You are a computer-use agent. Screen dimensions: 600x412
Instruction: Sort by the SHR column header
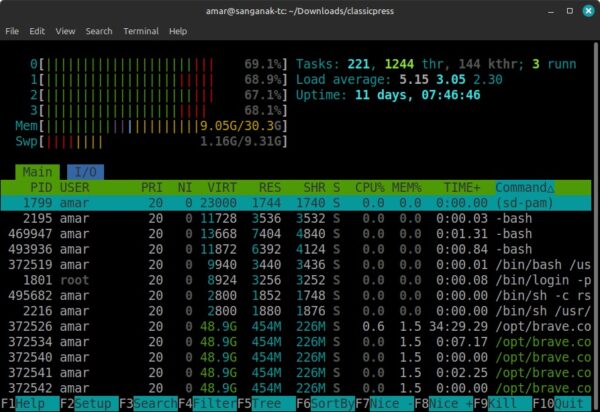(x=315, y=187)
